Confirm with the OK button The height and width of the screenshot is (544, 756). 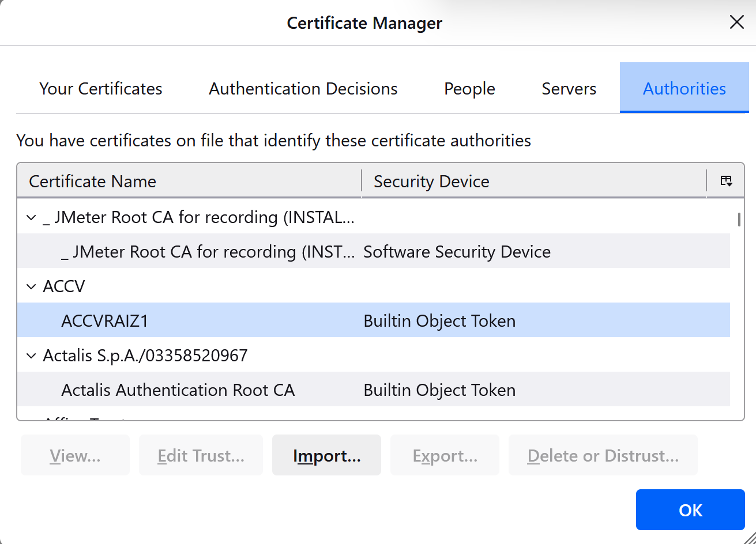[690, 510]
